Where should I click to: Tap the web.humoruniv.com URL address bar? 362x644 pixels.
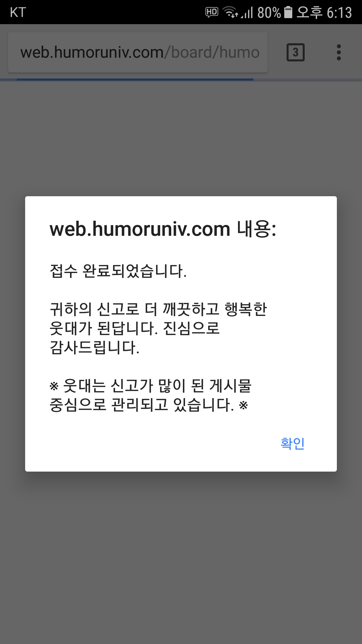coord(138,52)
